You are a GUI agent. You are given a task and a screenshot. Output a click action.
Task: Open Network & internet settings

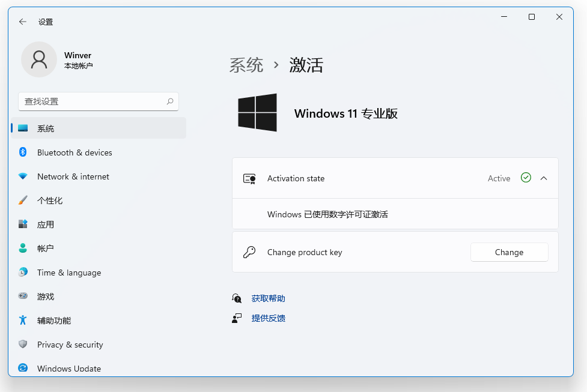click(x=99, y=176)
